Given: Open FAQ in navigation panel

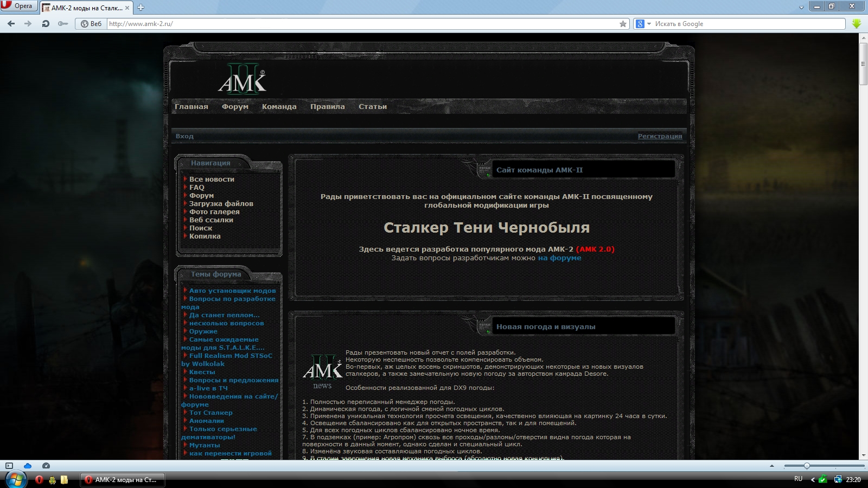Looking at the screenshot, I should point(197,188).
